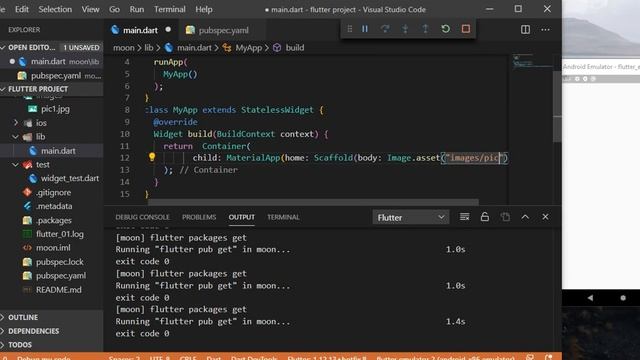640x360 pixels.
Task: Open flutter_01.log file
Action: [x=60, y=234]
